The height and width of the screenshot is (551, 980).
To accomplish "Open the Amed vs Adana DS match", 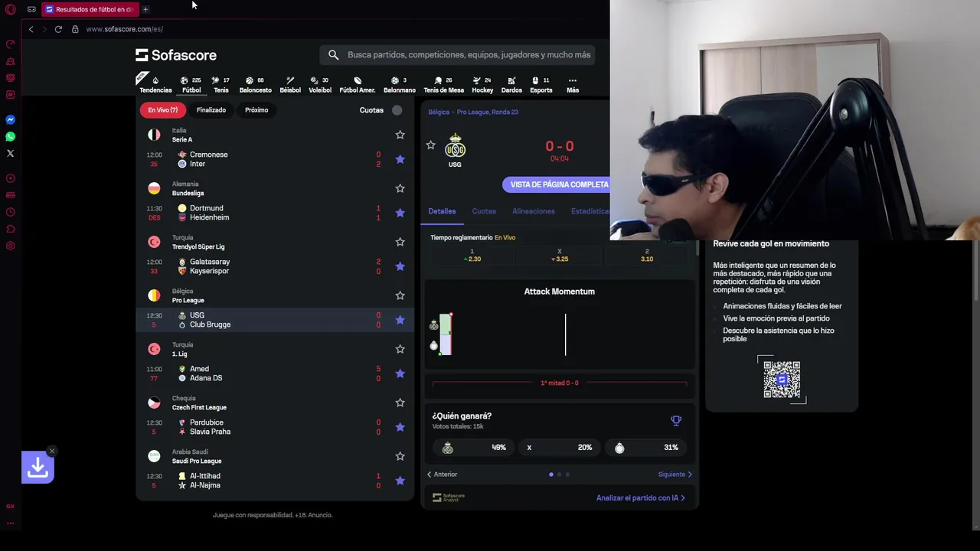I will [275, 373].
